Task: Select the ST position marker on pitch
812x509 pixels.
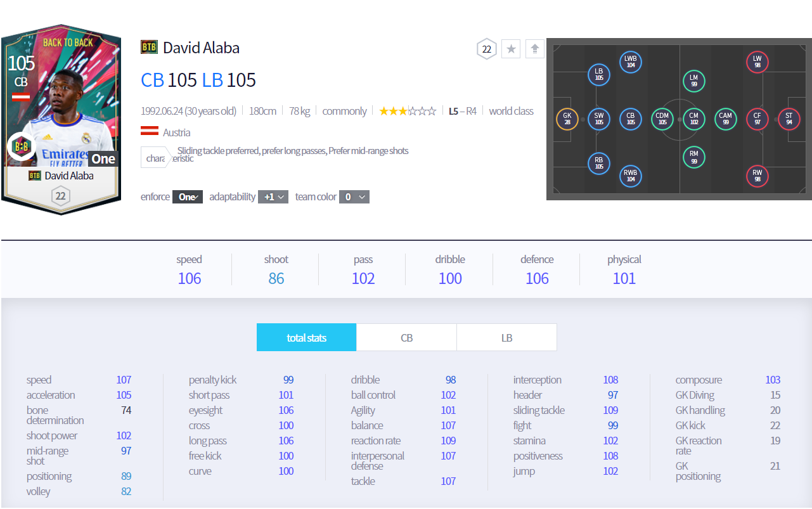Action: 789,119
